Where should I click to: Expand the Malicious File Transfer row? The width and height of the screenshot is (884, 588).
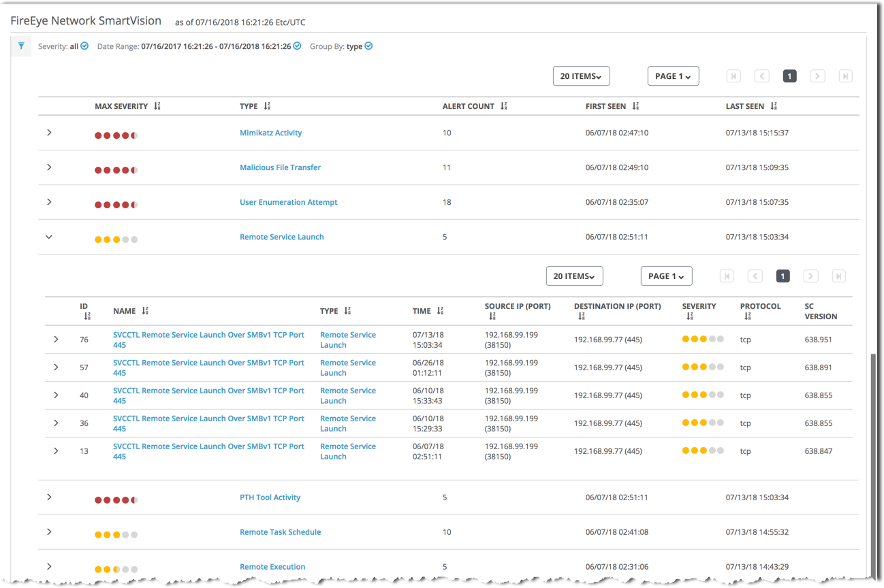click(x=49, y=167)
